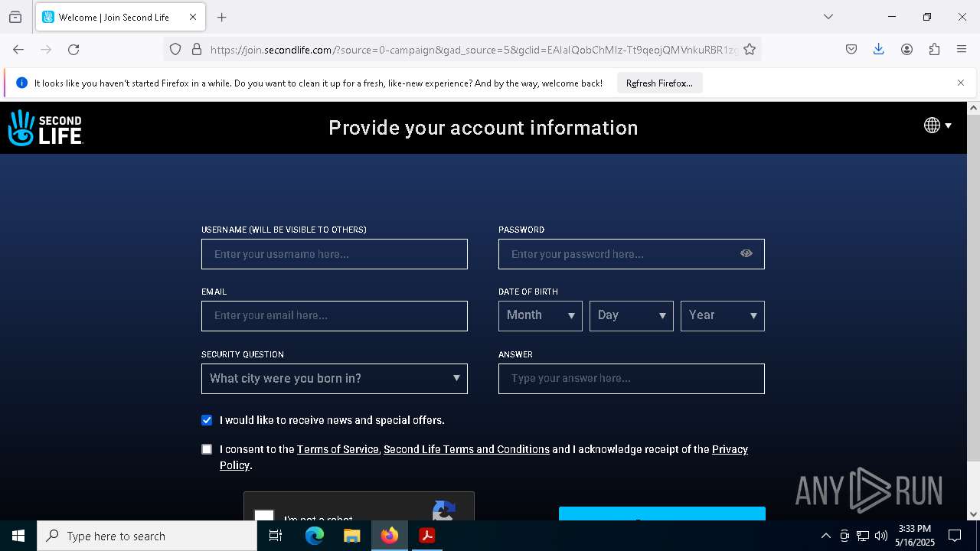The height and width of the screenshot is (551, 980).
Task: Open the Firefox application menu
Action: (962, 50)
